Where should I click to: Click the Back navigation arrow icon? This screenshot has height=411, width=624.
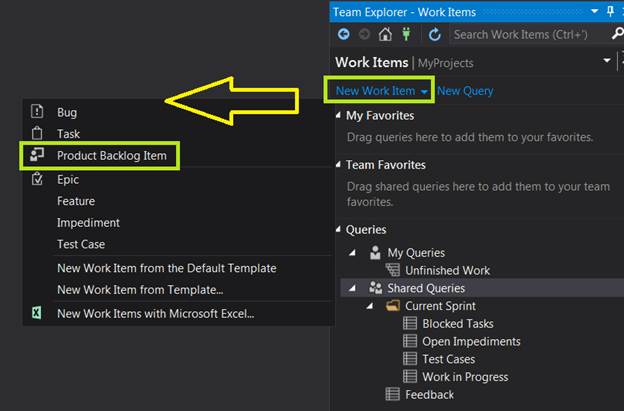point(345,35)
